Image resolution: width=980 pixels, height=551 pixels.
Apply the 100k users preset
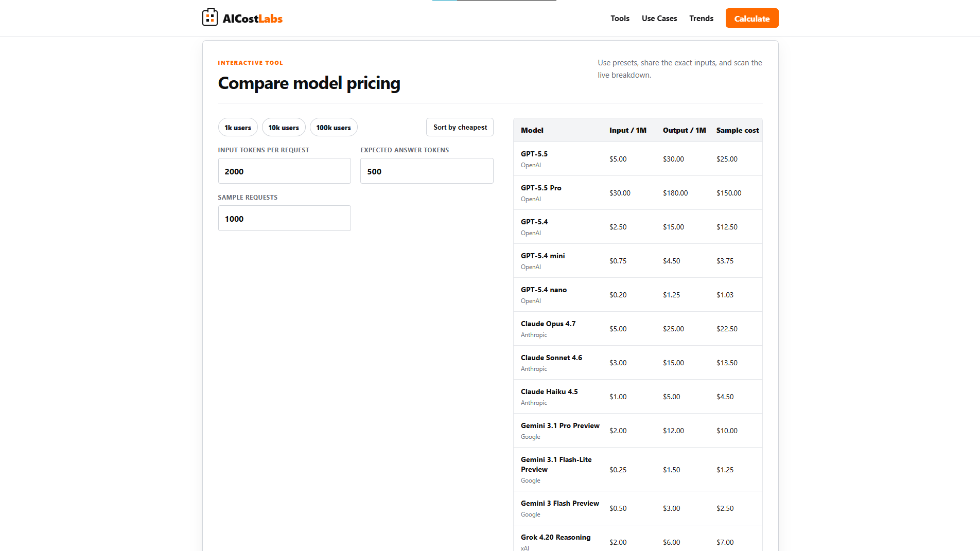point(334,128)
